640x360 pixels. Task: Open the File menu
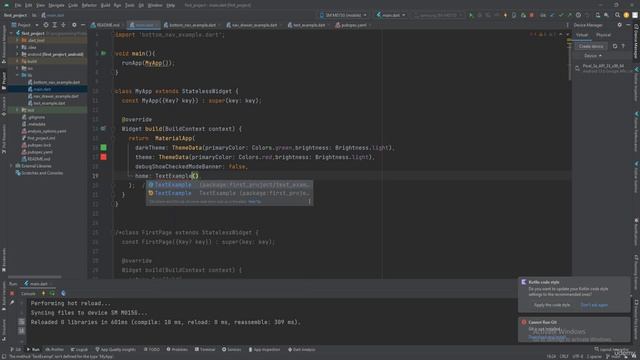coord(18,5)
